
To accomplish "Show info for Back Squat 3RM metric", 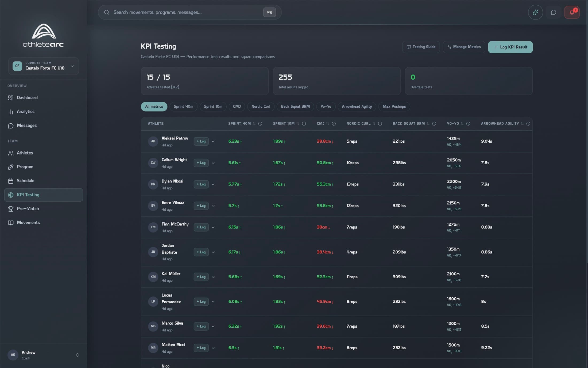I will tap(434, 124).
